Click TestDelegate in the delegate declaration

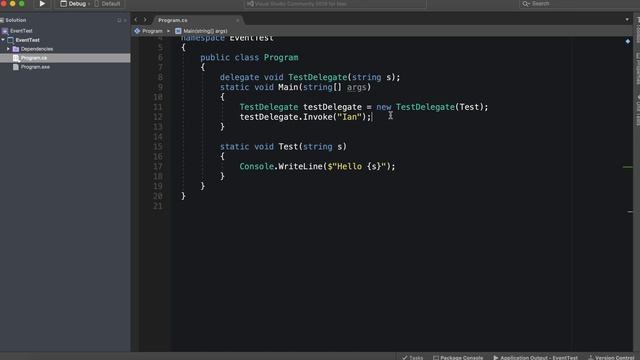(318, 77)
